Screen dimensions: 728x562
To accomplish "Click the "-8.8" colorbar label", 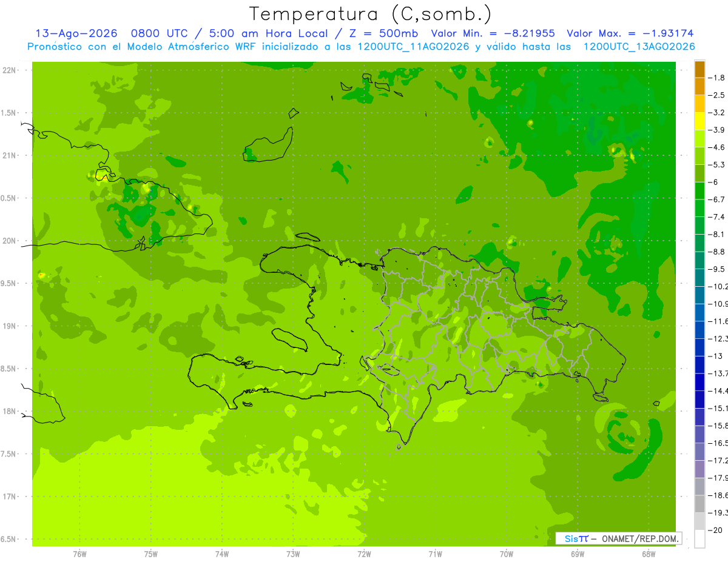I will 718,252.
